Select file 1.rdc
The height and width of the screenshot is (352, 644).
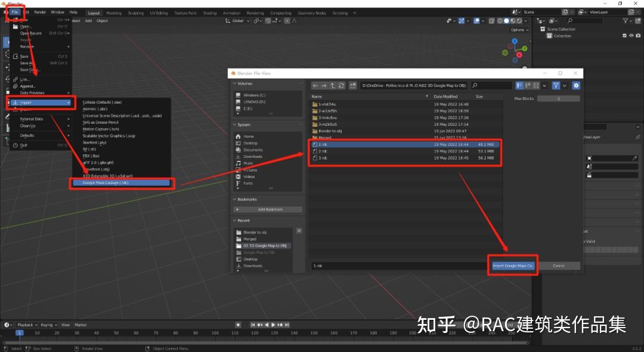[x=405, y=144]
